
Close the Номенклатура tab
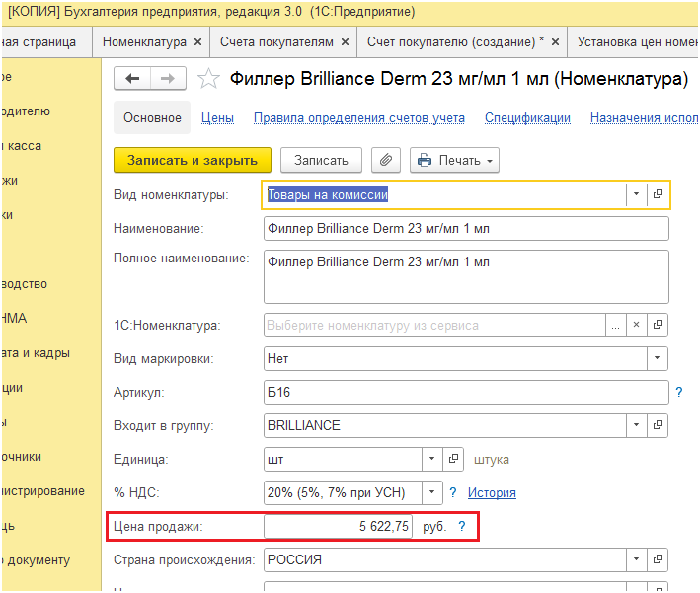(x=197, y=42)
